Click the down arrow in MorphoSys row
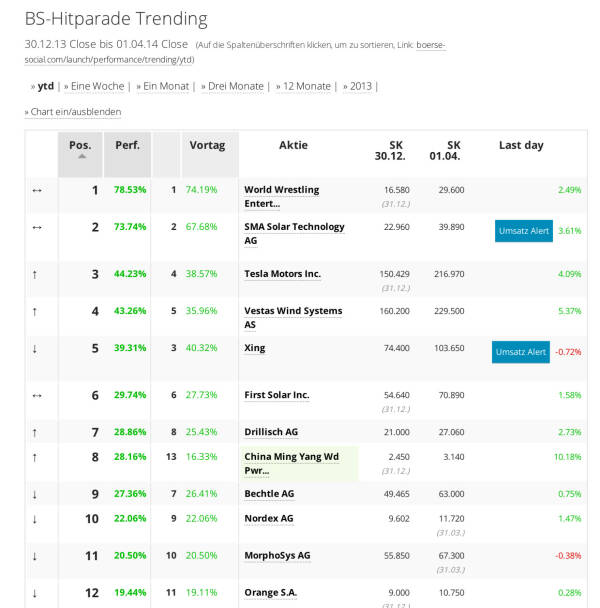This screenshot has height=608, width=600. [36, 556]
